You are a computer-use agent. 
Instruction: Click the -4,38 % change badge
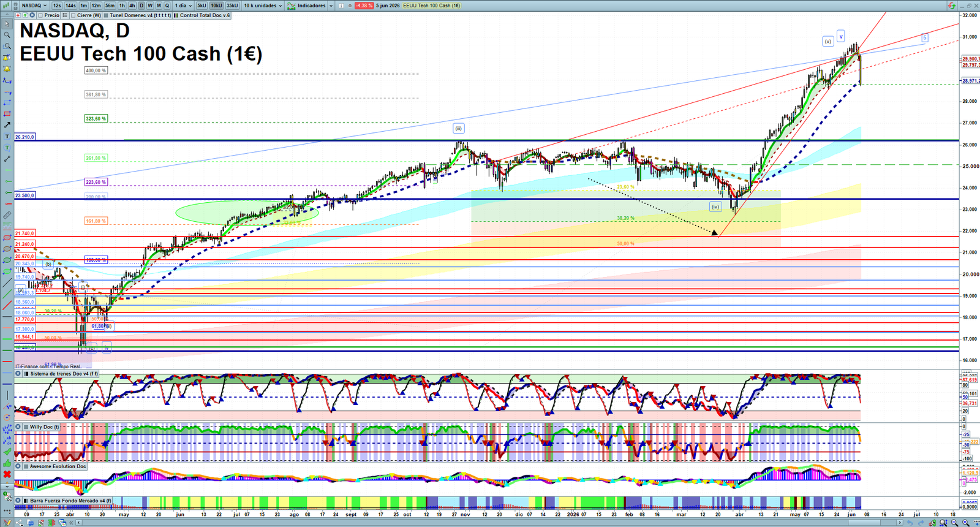click(364, 6)
